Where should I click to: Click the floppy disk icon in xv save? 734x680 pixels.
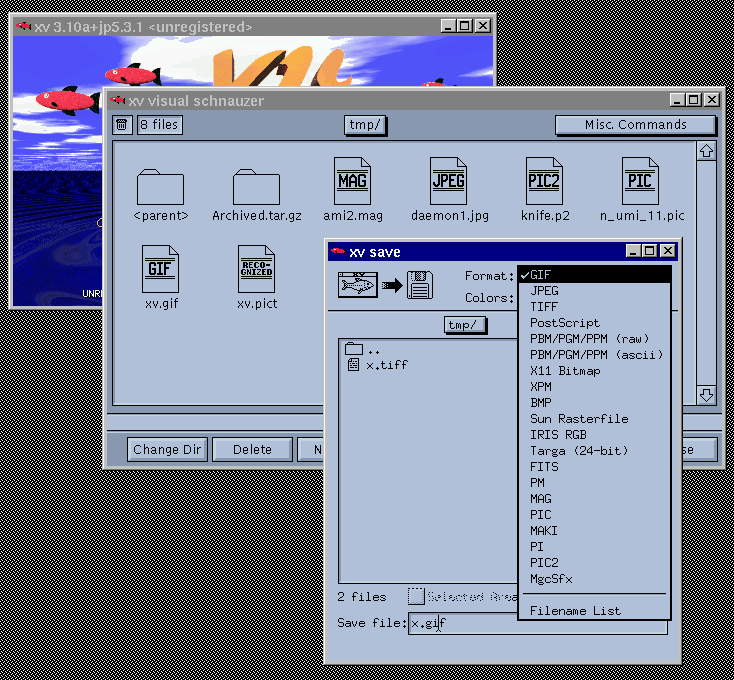click(420, 285)
